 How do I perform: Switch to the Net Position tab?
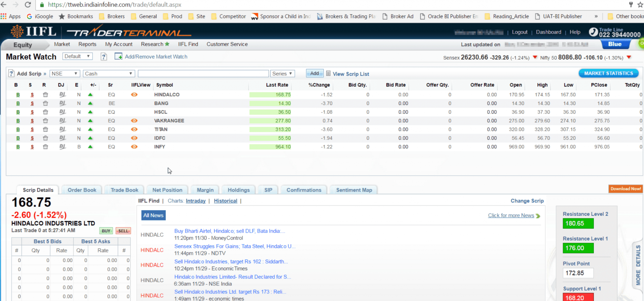coord(167,190)
